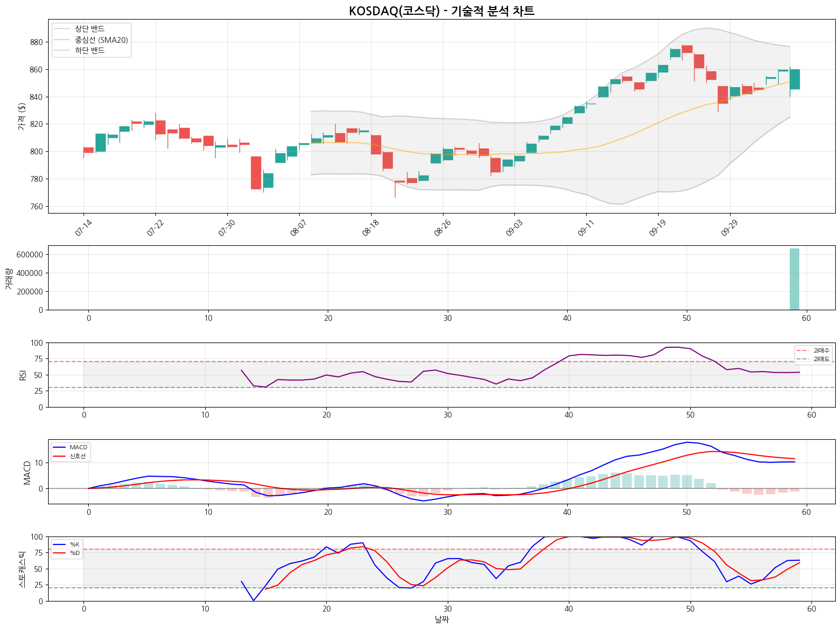Click the tall volume bar in 거래량 chart
840x629 pixels.
794,279
